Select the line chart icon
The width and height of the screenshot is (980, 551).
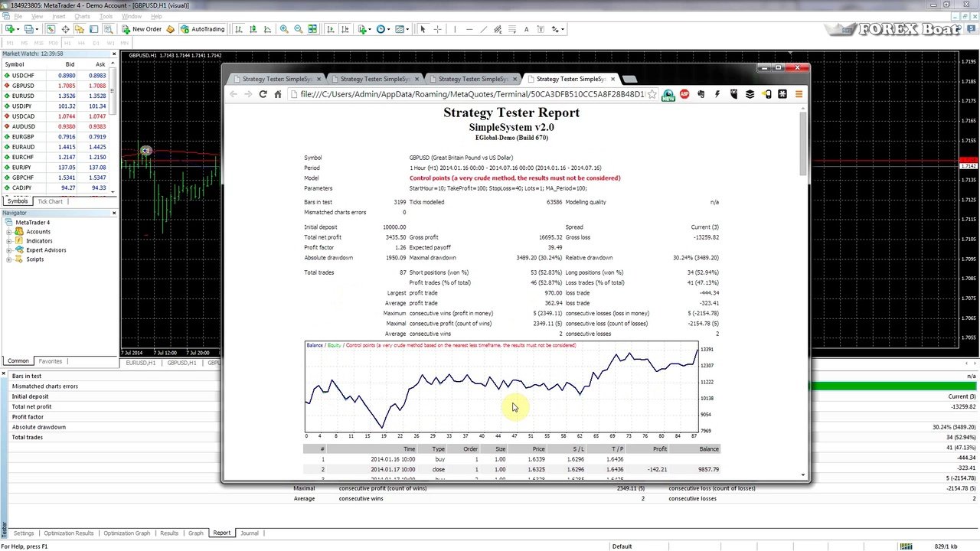267,29
